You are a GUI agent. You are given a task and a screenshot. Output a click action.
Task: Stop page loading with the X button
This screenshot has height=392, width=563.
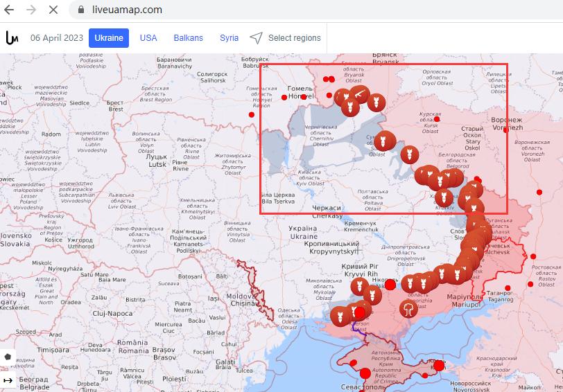pos(53,10)
